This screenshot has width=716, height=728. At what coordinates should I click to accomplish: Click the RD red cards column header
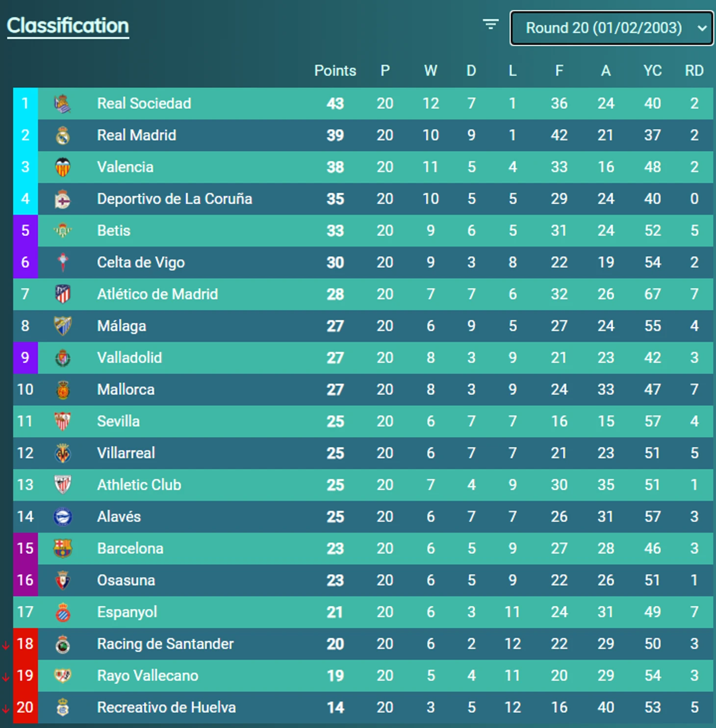[694, 71]
